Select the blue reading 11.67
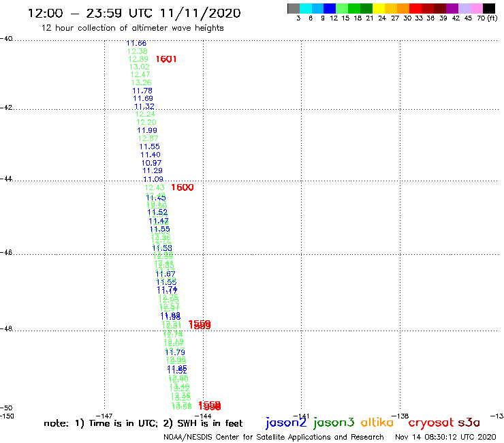 click(166, 274)
